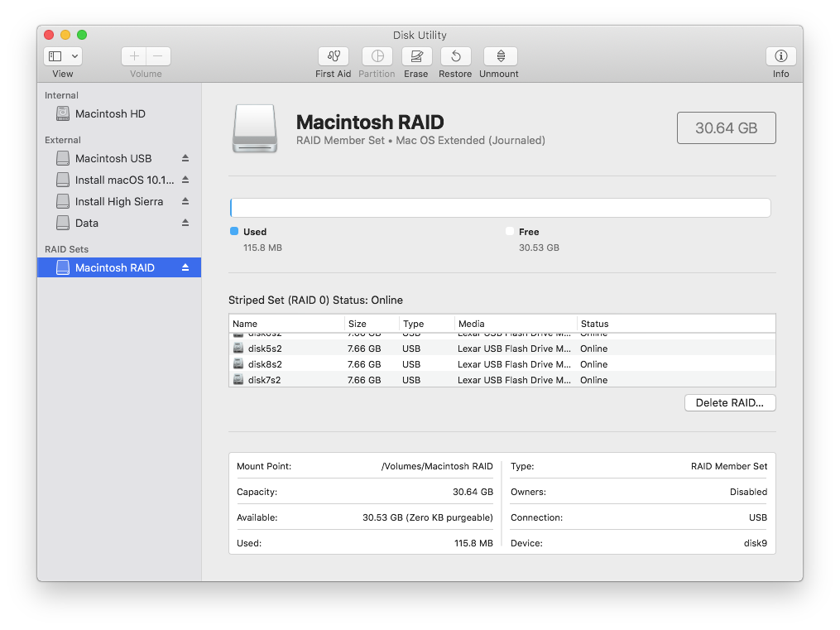Click the Striped Set (RAID 0) status text
The width and height of the screenshot is (840, 630).
315,300
